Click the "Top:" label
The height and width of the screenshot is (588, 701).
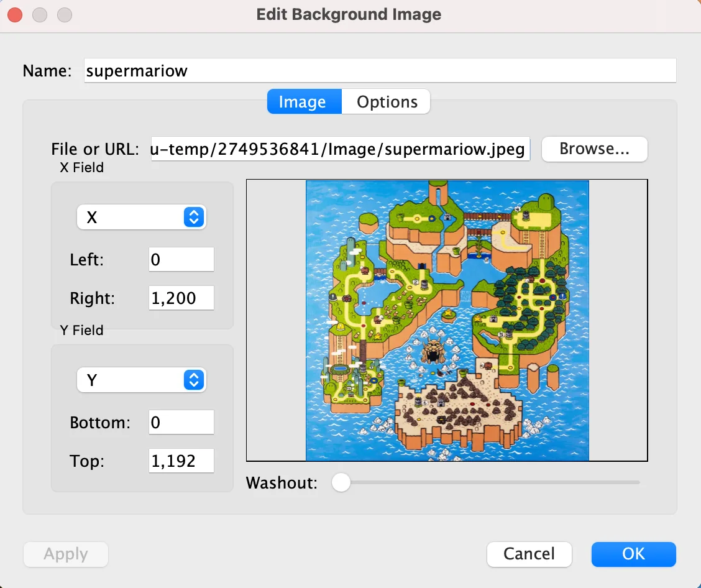87,461
